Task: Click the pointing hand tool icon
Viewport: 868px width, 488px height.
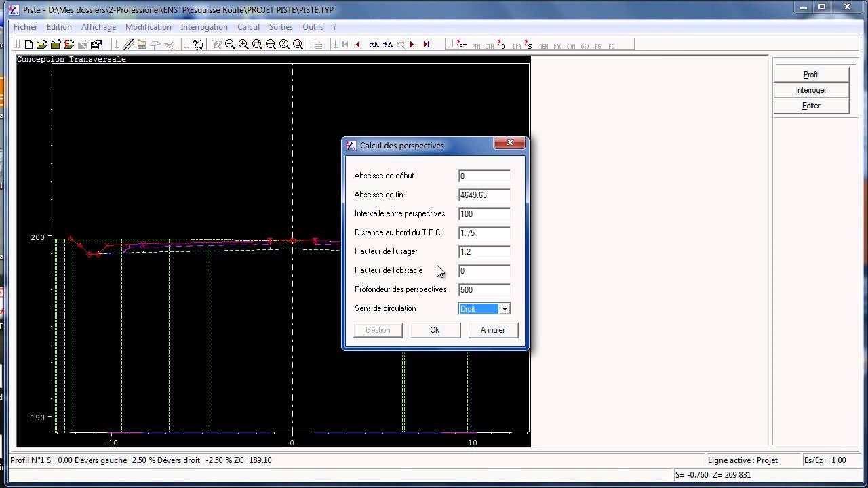Action: click(x=197, y=45)
